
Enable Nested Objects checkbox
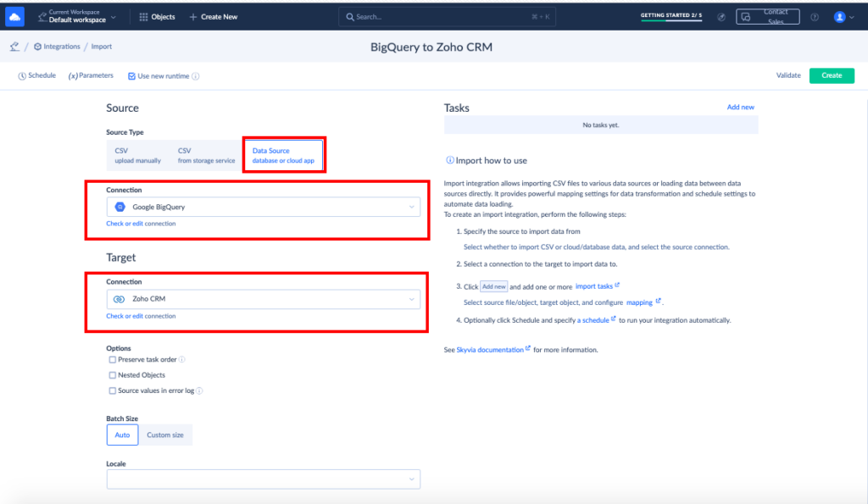(113, 375)
